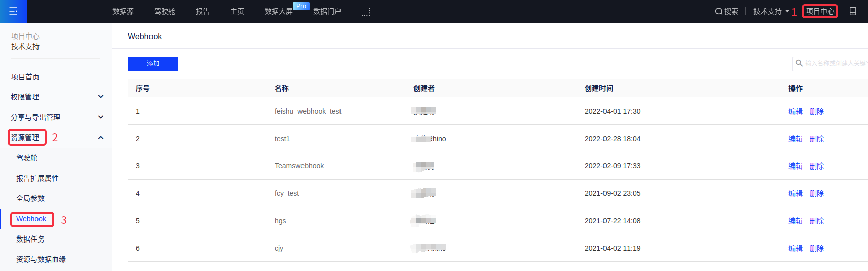Collapse the 资源管理 sidebar section

coord(101,138)
